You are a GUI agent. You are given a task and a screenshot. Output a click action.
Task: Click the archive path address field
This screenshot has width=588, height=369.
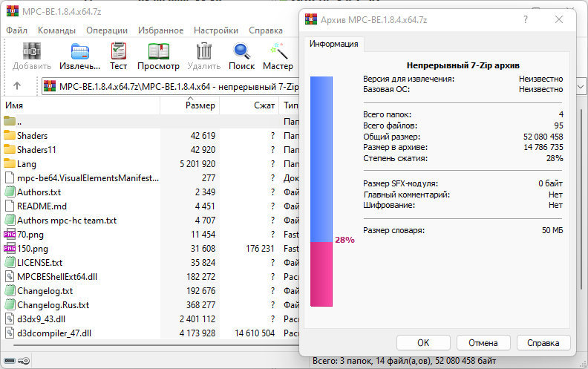coord(171,87)
